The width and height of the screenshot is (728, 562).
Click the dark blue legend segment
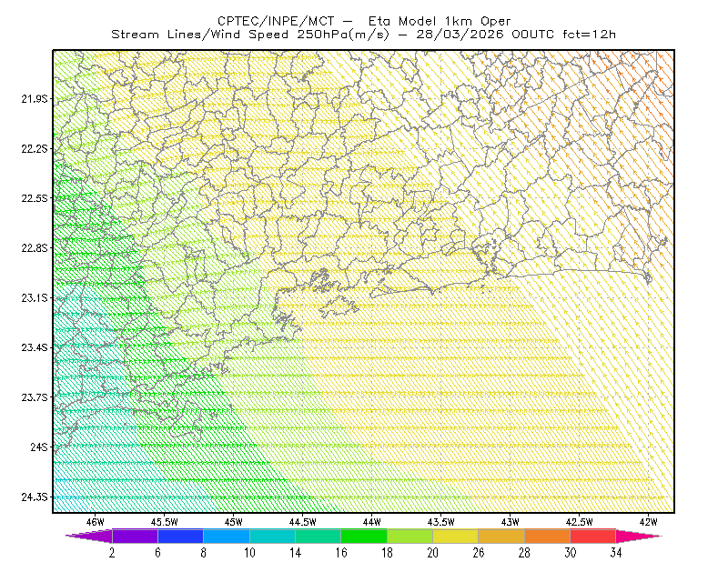(x=180, y=536)
